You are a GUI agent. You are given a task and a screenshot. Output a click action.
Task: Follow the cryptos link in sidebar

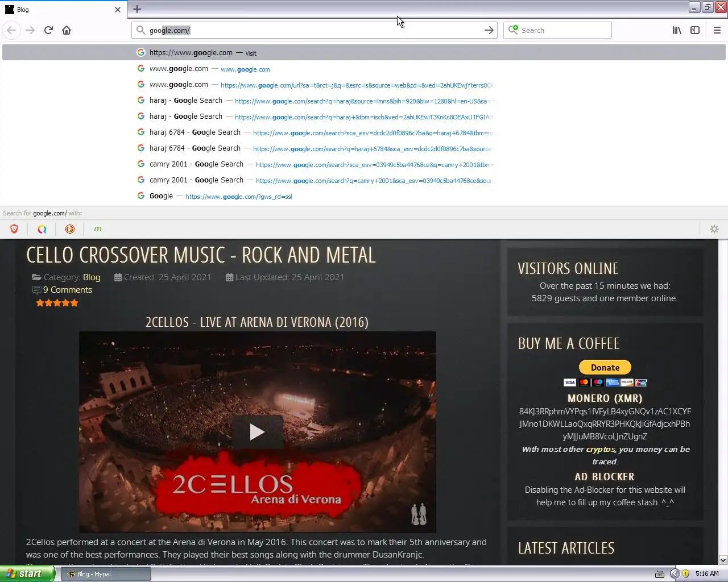point(601,449)
